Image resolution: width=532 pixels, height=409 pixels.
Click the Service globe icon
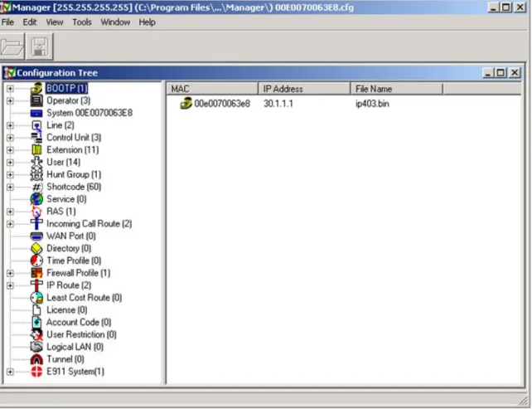(x=36, y=199)
